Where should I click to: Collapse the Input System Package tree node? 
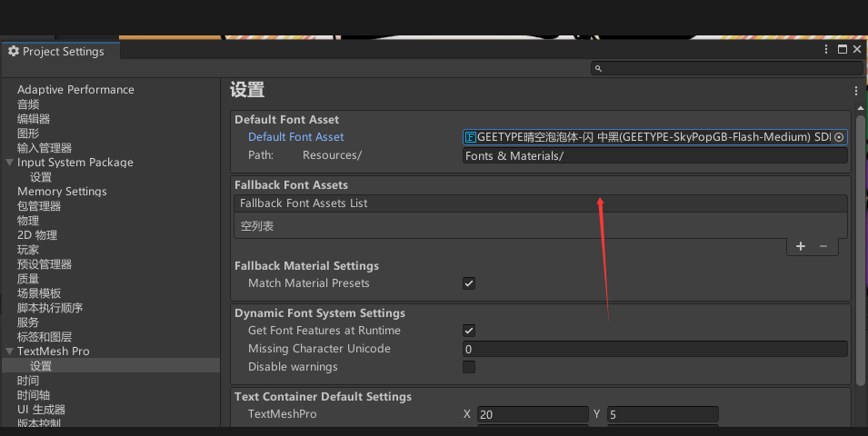click(9, 163)
